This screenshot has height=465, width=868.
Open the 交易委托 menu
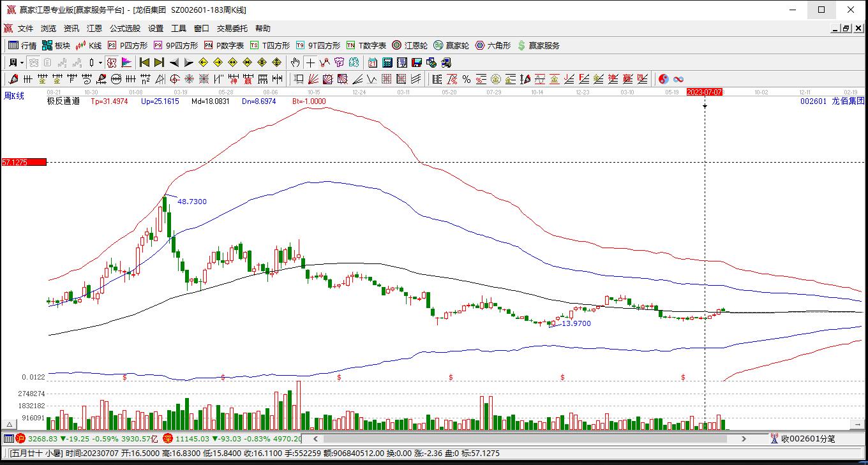(x=232, y=29)
